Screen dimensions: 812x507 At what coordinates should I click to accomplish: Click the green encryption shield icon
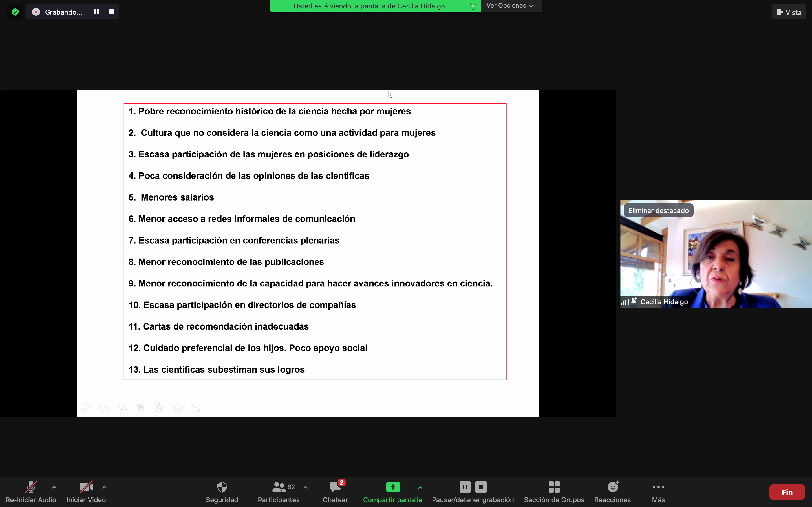(15, 12)
